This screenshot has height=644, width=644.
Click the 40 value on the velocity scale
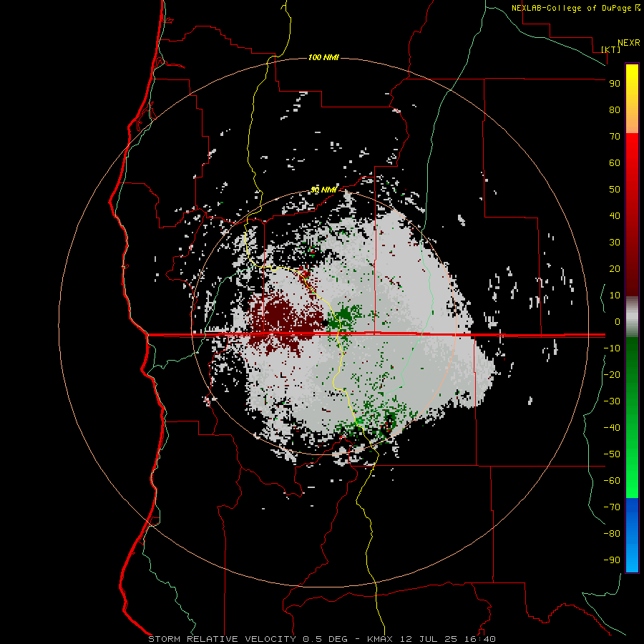(615, 215)
